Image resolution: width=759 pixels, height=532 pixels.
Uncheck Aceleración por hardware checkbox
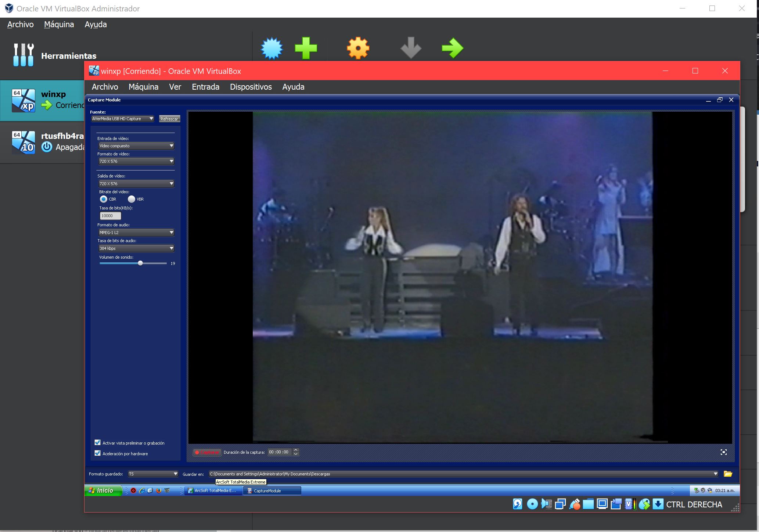(x=98, y=453)
